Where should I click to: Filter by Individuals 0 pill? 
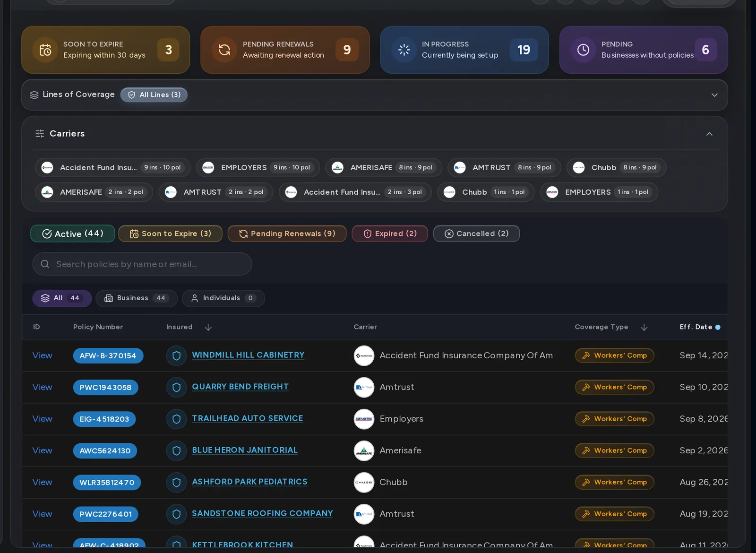[x=223, y=298]
